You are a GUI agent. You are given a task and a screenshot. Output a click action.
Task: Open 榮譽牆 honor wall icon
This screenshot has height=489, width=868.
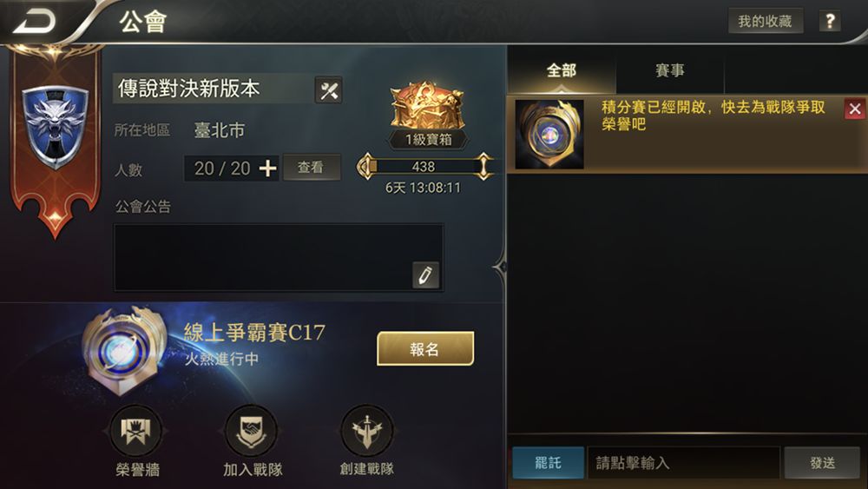[x=136, y=432]
